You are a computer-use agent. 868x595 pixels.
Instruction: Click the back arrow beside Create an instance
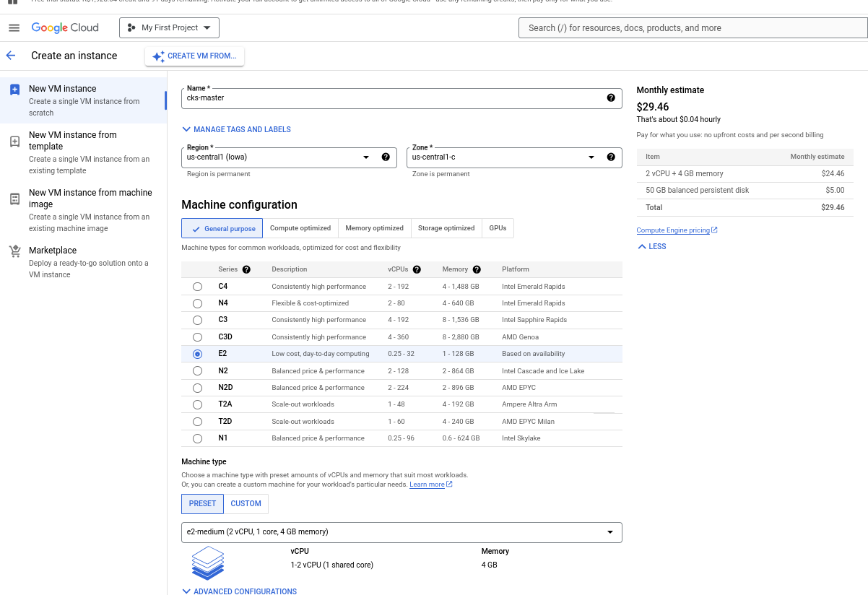[x=11, y=56]
